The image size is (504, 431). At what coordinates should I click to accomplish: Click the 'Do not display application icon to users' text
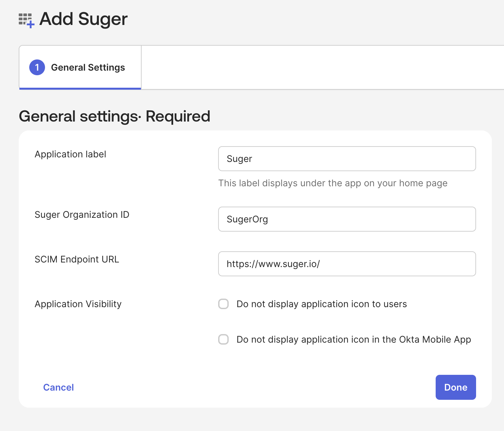(x=321, y=304)
